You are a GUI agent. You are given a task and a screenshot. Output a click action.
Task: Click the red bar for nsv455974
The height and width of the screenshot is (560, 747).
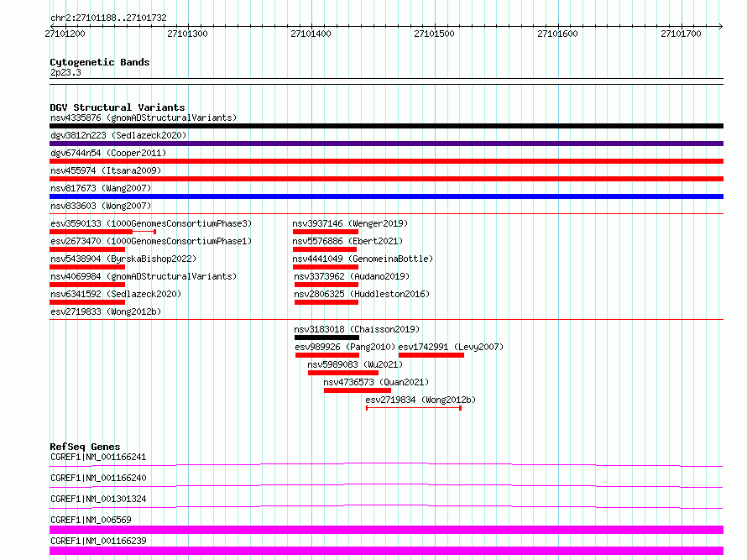tap(386, 179)
